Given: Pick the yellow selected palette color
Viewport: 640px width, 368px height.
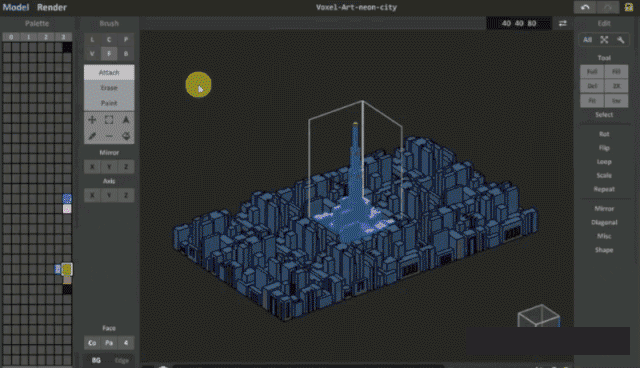Looking at the screenshot, I should (x=67, y=269).
